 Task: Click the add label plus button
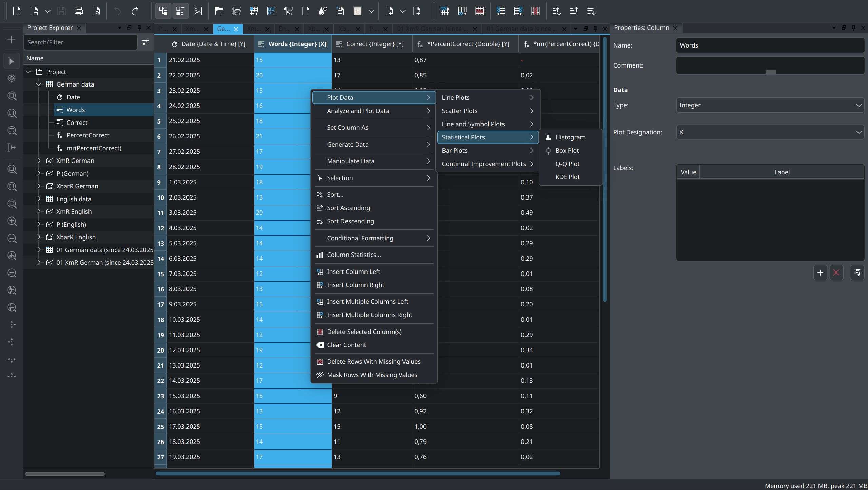coord(820,272)
